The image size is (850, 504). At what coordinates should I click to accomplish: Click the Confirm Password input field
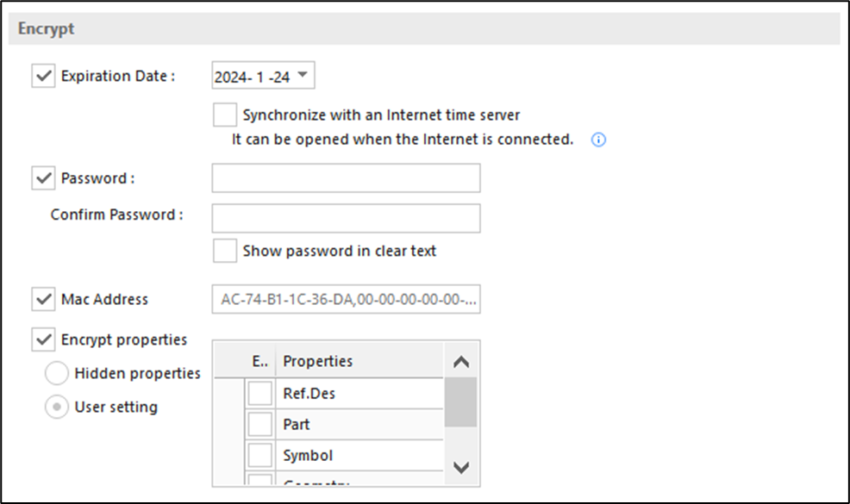coord(346,218)
